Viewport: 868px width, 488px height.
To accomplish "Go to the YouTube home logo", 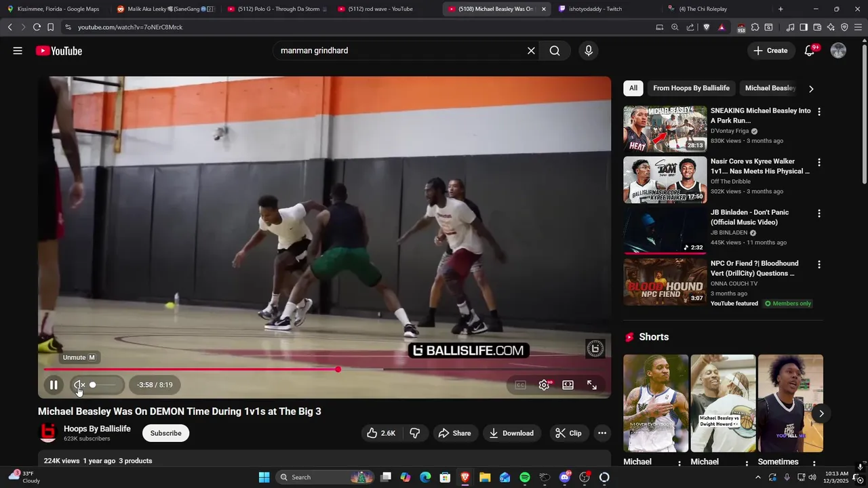I will click(59, 51).
